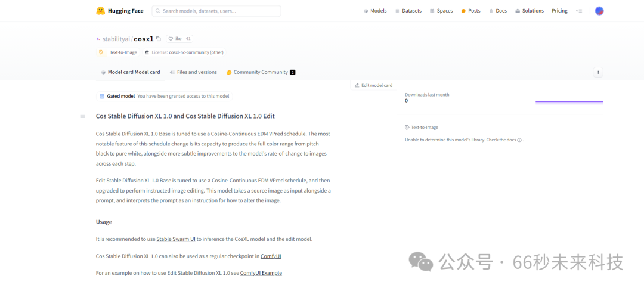Viewport: 644px width, 288px height.
Task: Click the table of contents list icon
Action: (82, 117)
